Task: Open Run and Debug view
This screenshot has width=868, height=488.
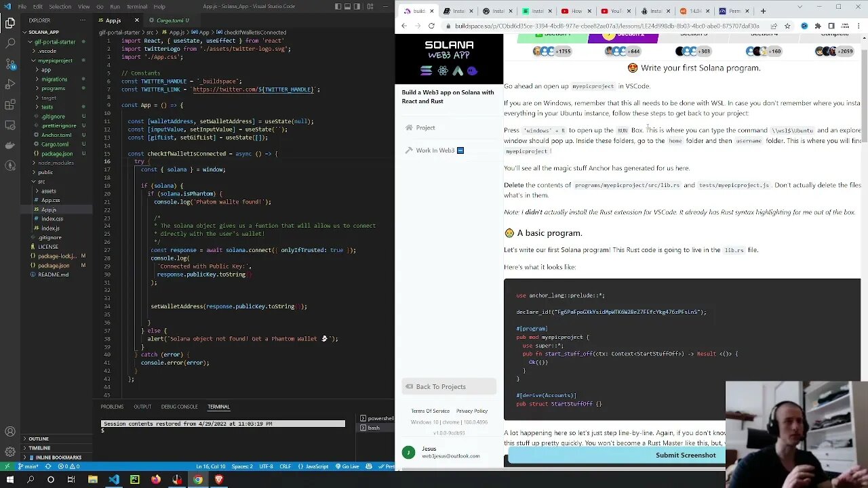Action: [10, 85]
